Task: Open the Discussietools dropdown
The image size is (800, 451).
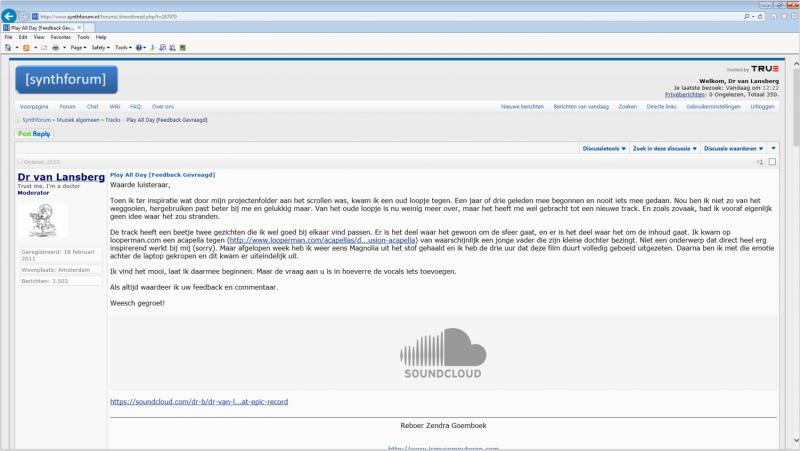Action: 604,148
